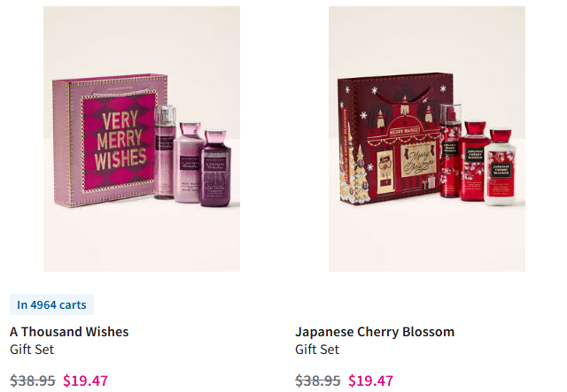Click Japanese Cherry Blossom crossed-out $38.95 price

click(x=318, y=380)
